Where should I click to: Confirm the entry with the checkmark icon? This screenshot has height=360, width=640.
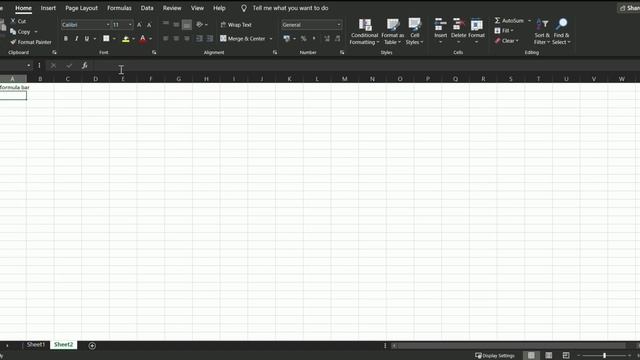(69, 65)
